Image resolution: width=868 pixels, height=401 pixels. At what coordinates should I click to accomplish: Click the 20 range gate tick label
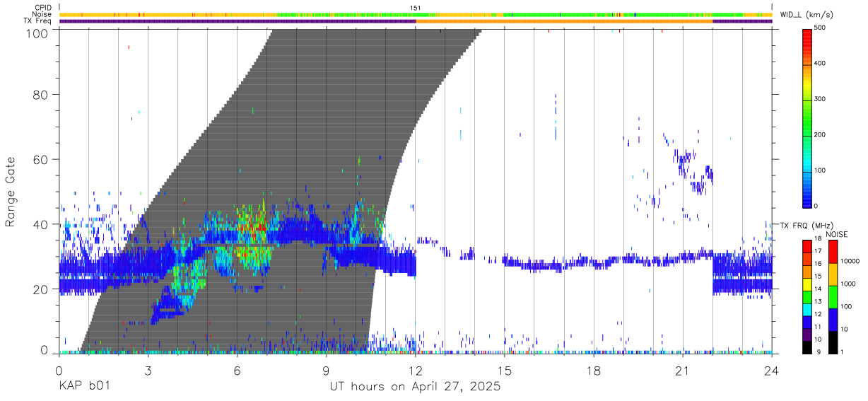(x=40, y=289)
